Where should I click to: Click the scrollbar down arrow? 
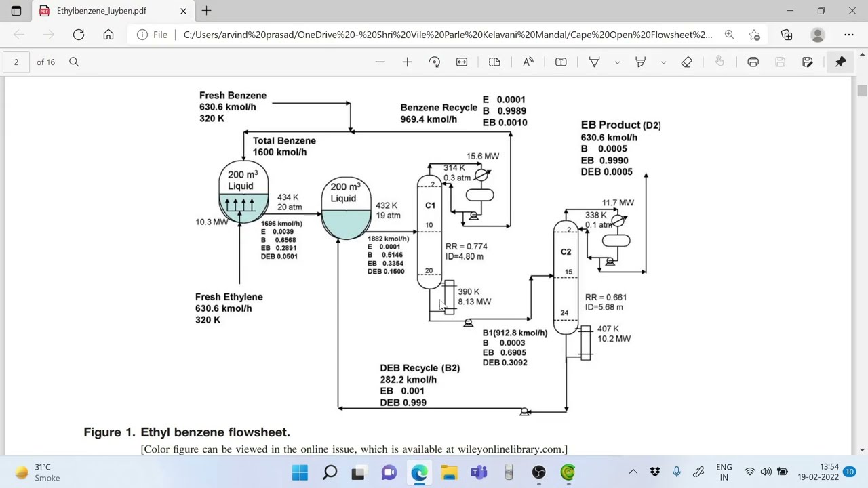(x=862, y=449)
